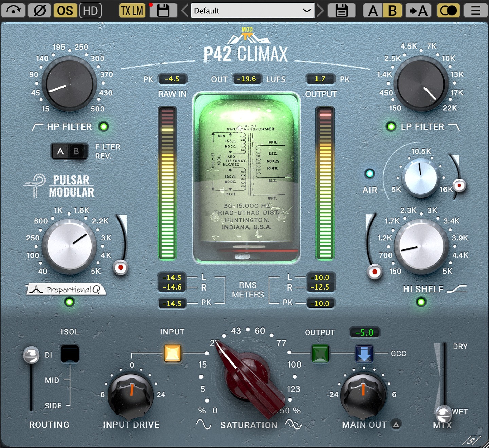Select the previous preset arrow

point(185,11)
